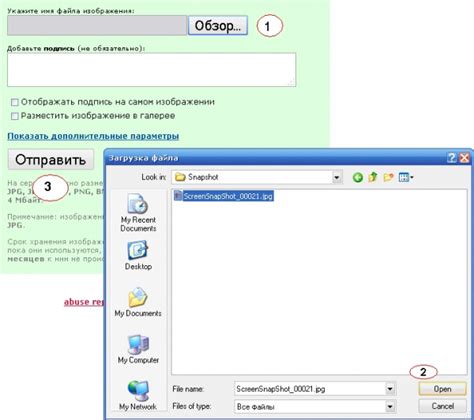
Task: Select Desktop in places bar
Action: click(138, 256)
